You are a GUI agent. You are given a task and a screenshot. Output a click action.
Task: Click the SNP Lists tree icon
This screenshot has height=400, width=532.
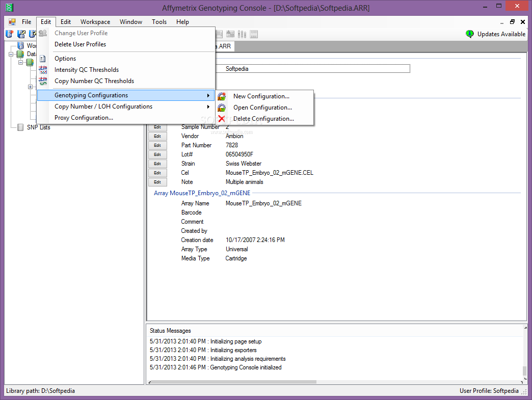pos(20,127)
